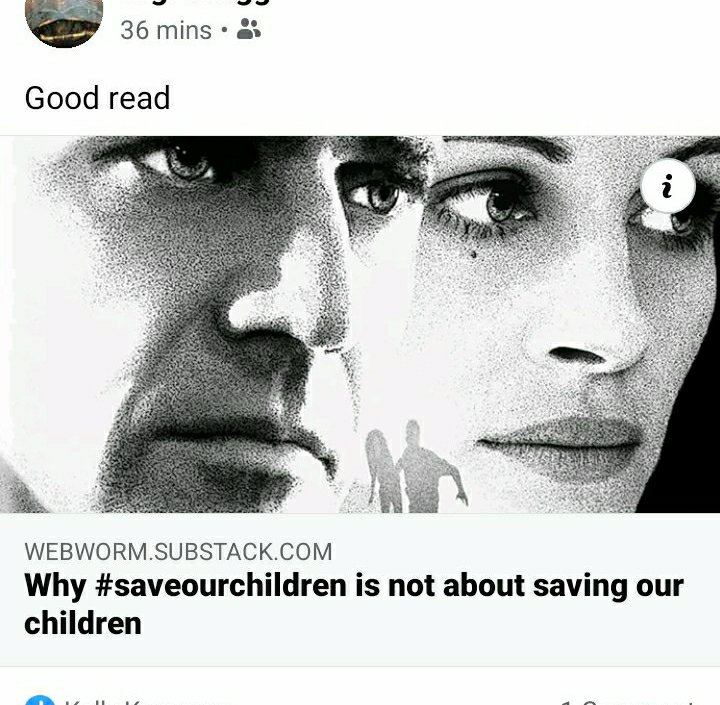The width and height of the screenshot is (720, 705).
Task: Open the 36 mins timestamp link
Action: tap(166, 30)
